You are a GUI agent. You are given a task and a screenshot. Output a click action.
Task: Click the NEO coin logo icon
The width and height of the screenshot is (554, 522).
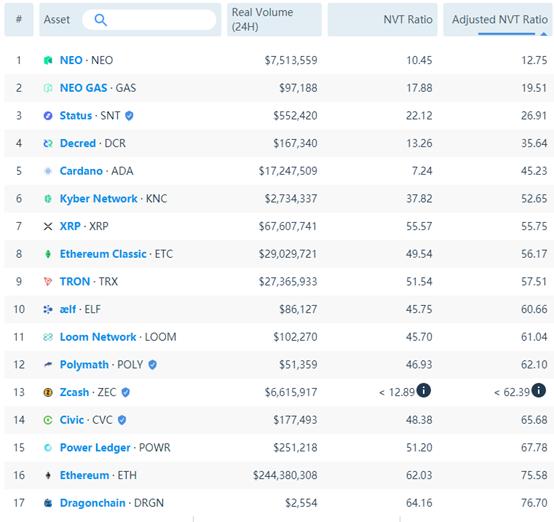click(48, 60)
